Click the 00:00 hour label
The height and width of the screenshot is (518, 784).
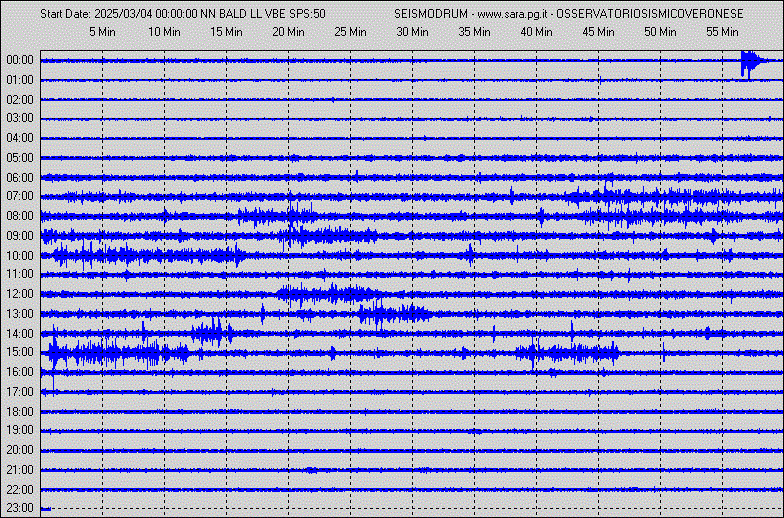pyautogui.click(x=20, y=60)
